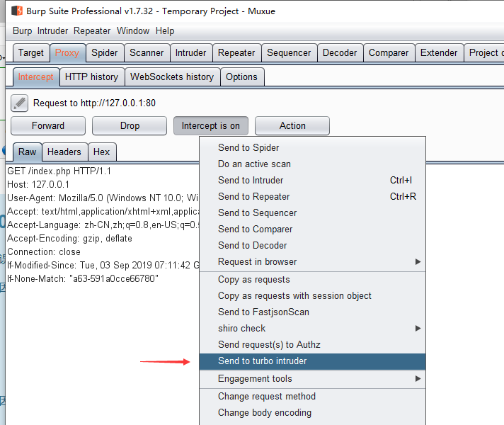View the WebSockets history sub-tab
This screenshot has width=504, height=425.
click(x=172, y=77)
